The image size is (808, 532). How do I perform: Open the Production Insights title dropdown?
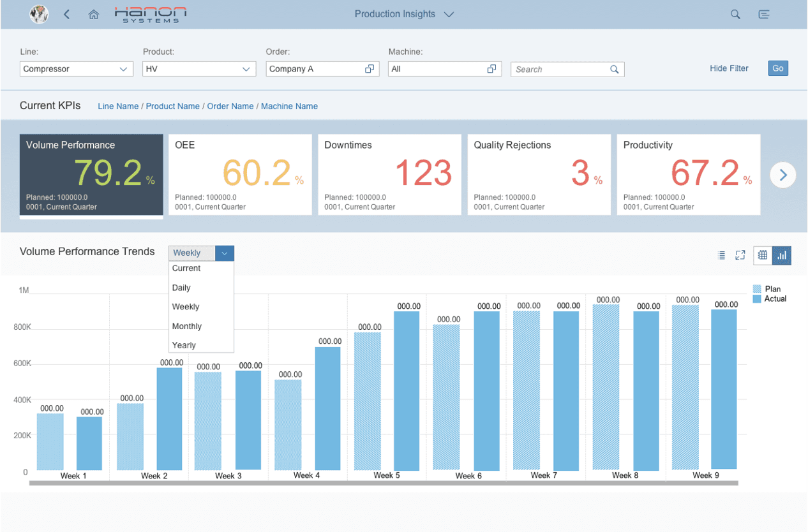(x=404, y=14)
